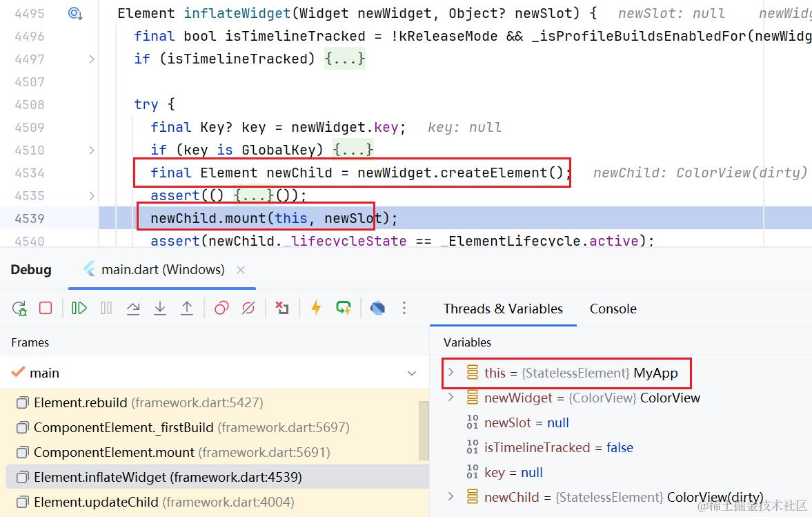Click the Frames panel heading

(30, 342)
